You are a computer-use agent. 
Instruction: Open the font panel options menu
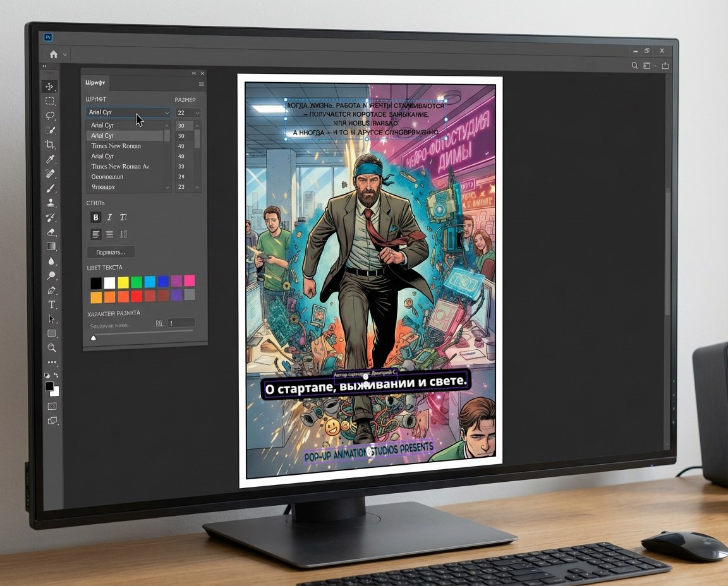click(x=202, y=84)
